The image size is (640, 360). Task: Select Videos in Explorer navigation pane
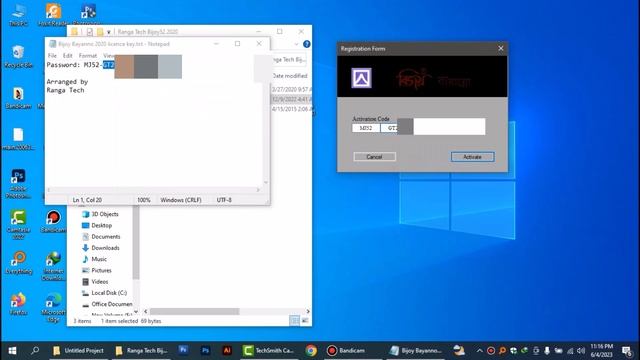click(x=95, y=282)
